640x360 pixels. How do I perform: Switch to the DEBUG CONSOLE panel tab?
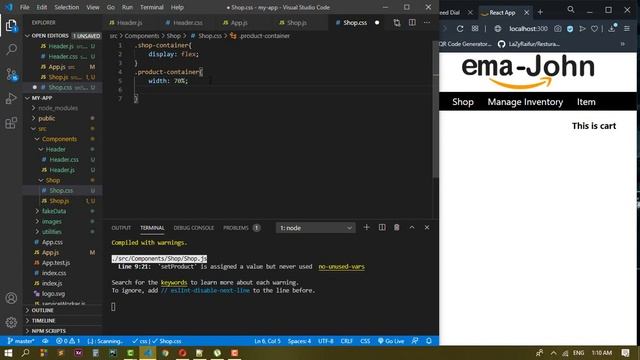coord(193,228)
